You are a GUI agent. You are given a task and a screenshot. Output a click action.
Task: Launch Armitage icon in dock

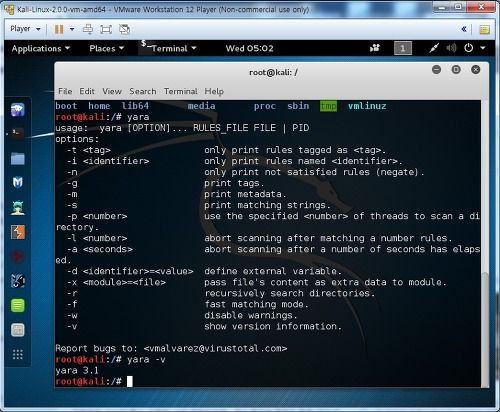point(18,208)
